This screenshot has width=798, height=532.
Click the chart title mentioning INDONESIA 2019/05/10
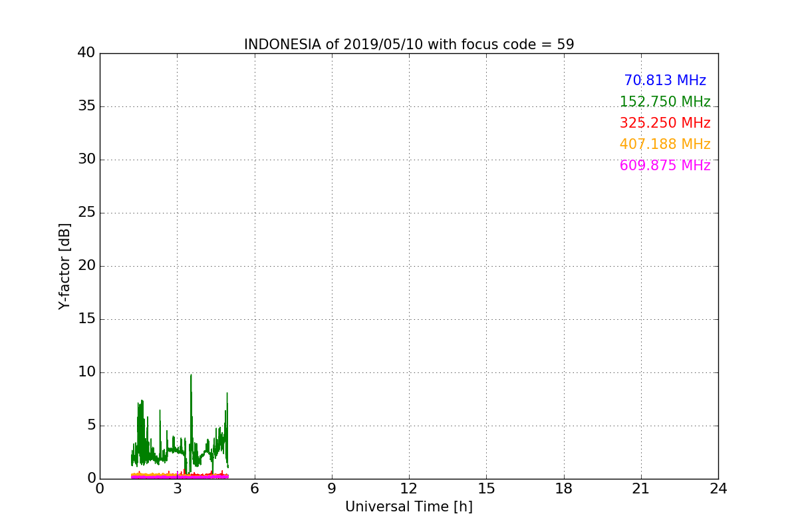click(409, 45)
